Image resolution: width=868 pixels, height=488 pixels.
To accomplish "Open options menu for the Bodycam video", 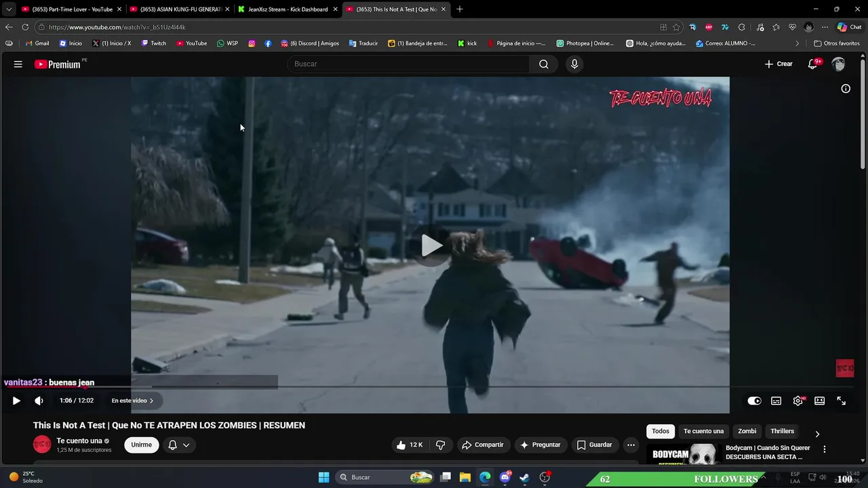I will [825, 449].
